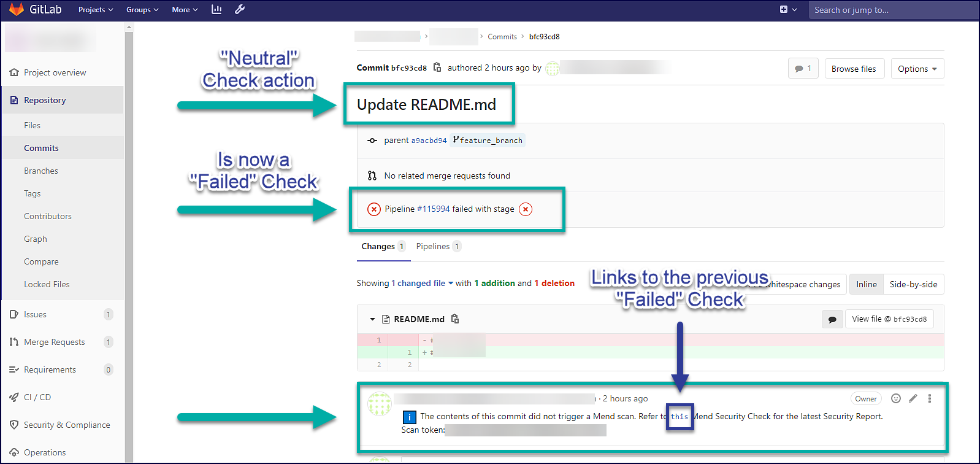Image resolution: width=980 pixels, height=464 pixels.
Task: Switch diff view to Side-by-side
Action: pos(913,284)
